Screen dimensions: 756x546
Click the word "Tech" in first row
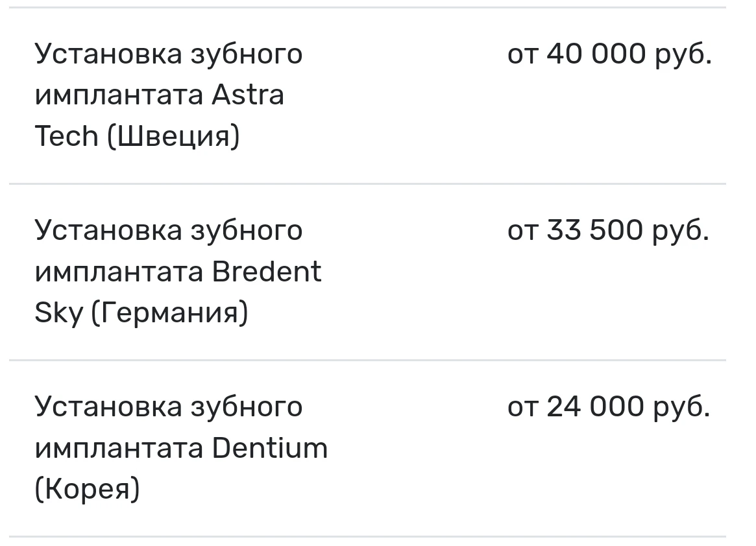point(66,136)
